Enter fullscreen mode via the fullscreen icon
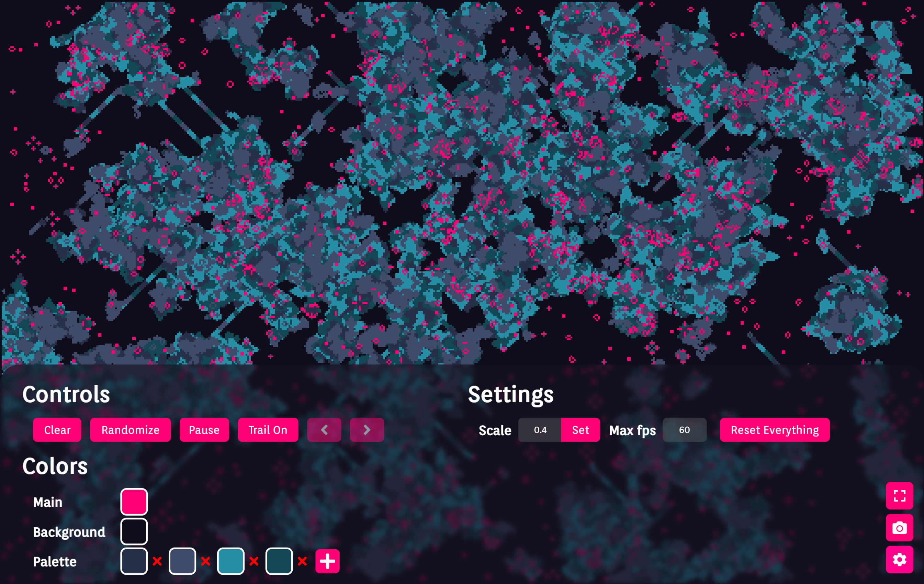This screenshot has height=584, width=924. coord(900,495)
